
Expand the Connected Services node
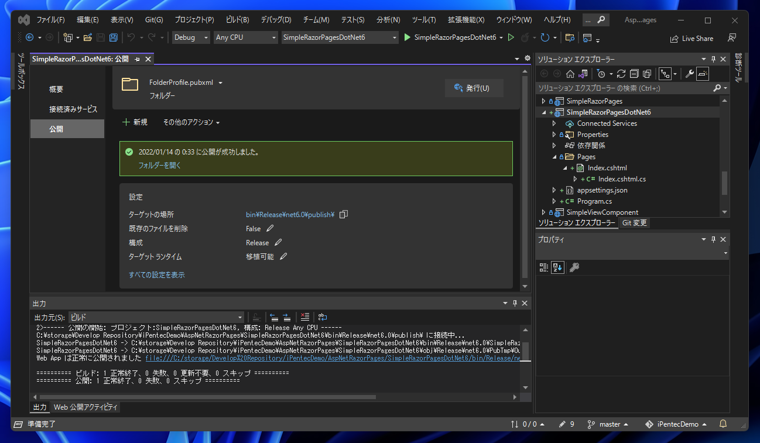[554, 124]
